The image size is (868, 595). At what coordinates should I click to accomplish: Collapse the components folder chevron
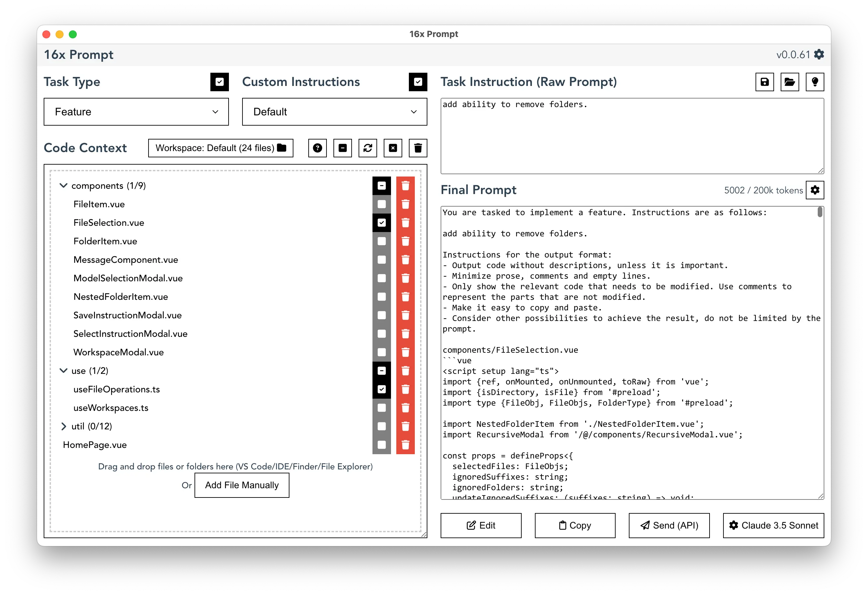point(64,185)
